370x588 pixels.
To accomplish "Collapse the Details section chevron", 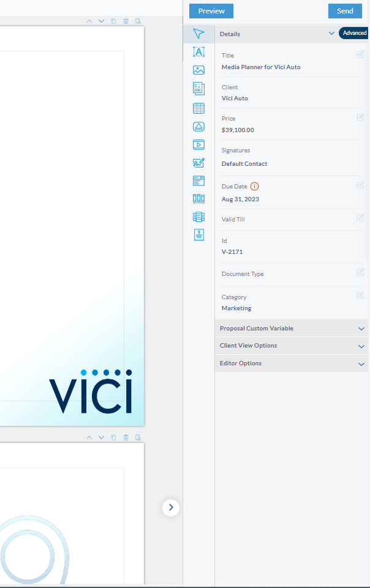I will click(x=331, y=34).
